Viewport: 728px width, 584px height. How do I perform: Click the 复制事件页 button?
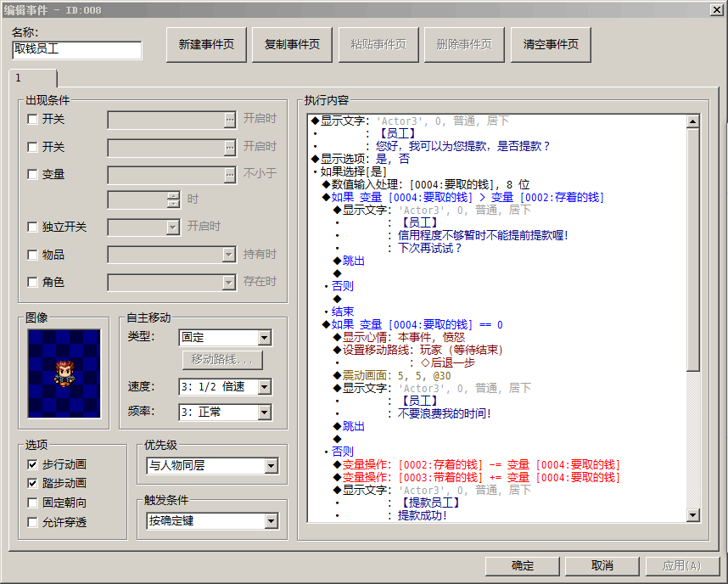pos(292,45)
